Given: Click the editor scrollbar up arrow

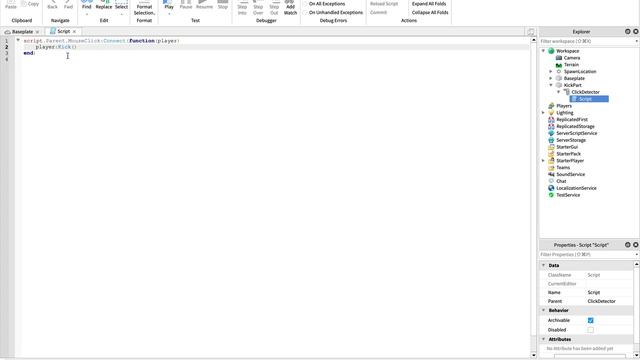Looking at the screenshot, I should click(x=533, y=40).
